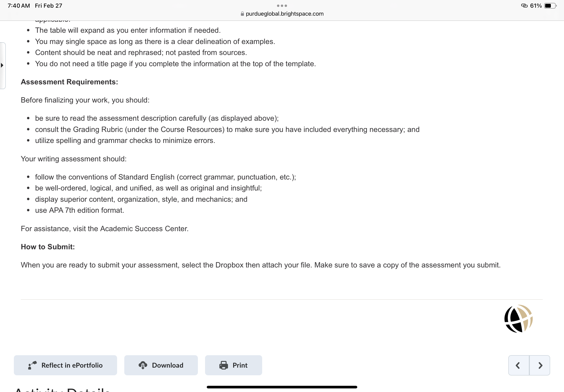Expand the collapsed side panel arrow
The width and height of the screenshot is (564, 392).
click(x=2, y=65)
